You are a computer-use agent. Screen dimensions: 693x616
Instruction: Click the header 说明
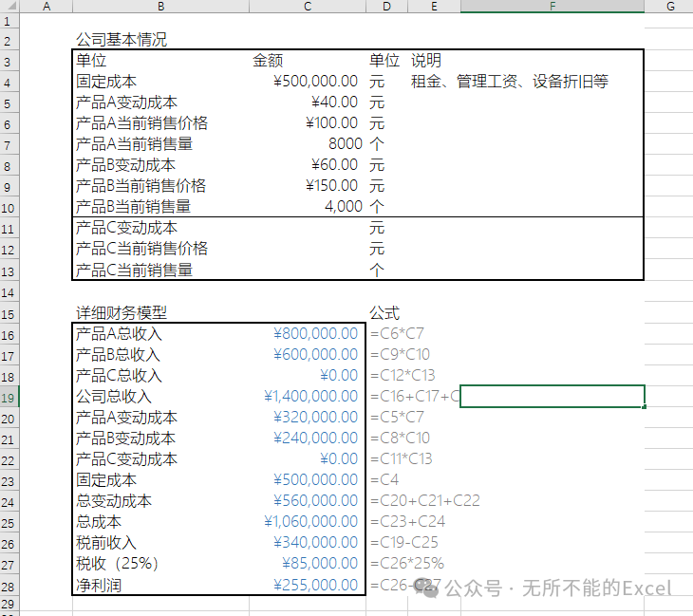pyautogui.click(x=426, y=60)
